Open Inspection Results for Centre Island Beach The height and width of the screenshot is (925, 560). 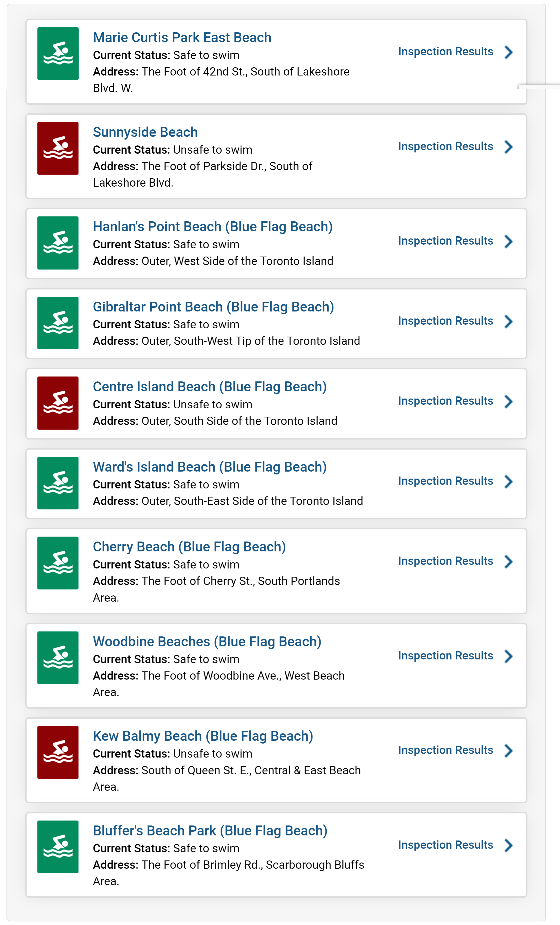click(446, 401)
